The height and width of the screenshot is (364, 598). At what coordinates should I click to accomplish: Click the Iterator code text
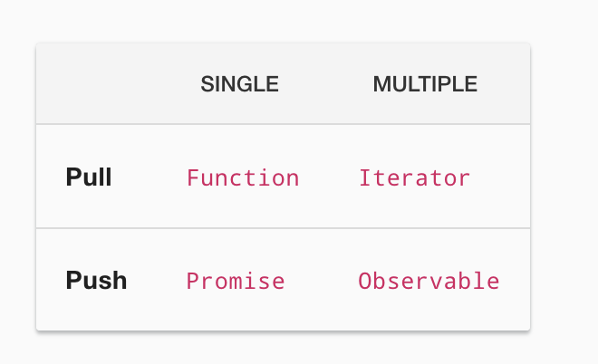pyautogui.click(x=414, y=177)
